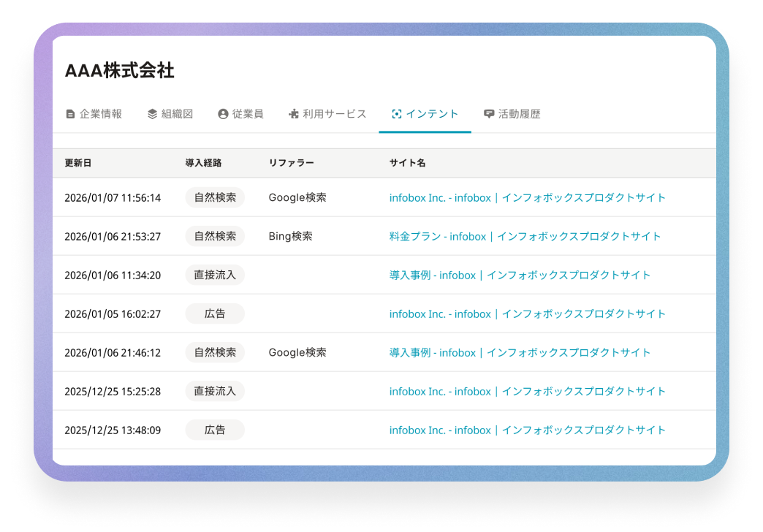Image resolution: width=763 pixels, height=532 pixels.
Task: Click the document icon beside 企業情報
Action: coord(70,114)
